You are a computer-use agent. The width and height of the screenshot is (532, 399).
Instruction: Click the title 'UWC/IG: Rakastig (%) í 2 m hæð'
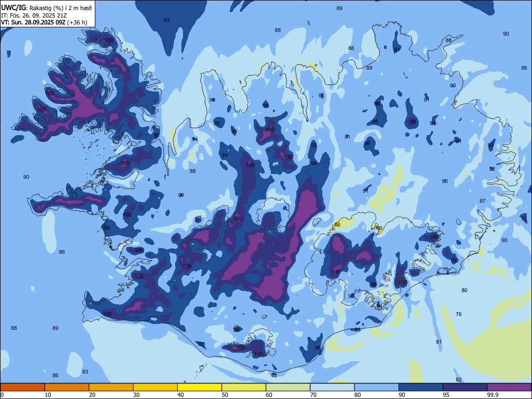(46, 8)
